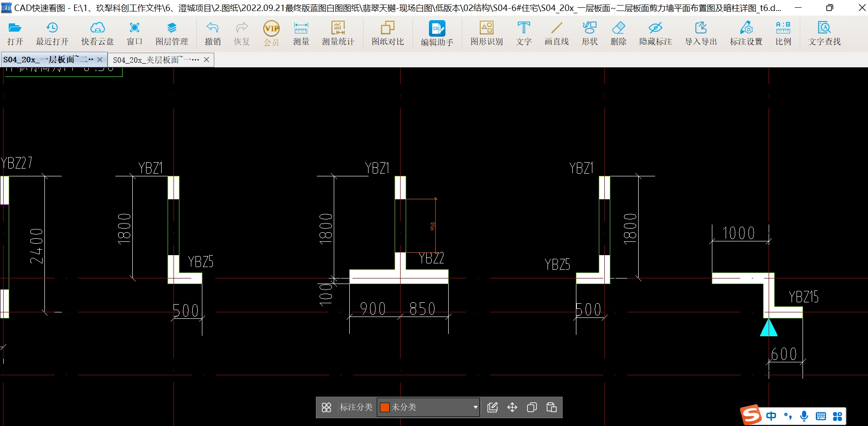Click the orange category color swatch
The width and height of the screenshot is (868, 426).
click(385, 407)
